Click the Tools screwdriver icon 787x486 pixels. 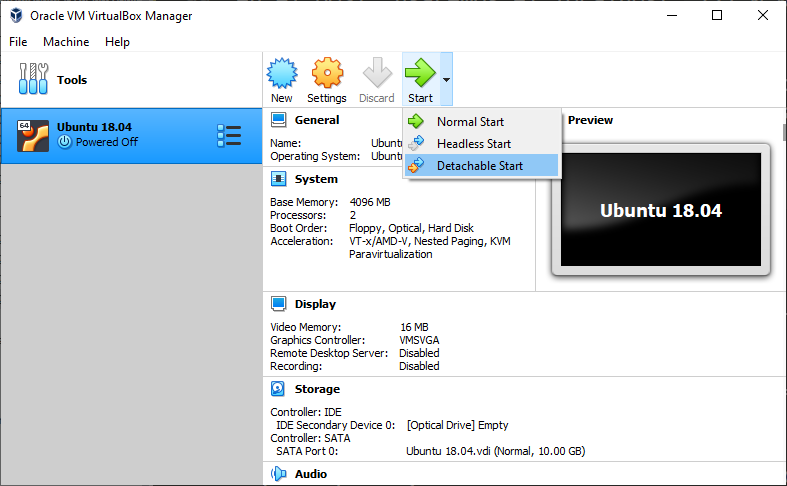[x=33, y=79]
